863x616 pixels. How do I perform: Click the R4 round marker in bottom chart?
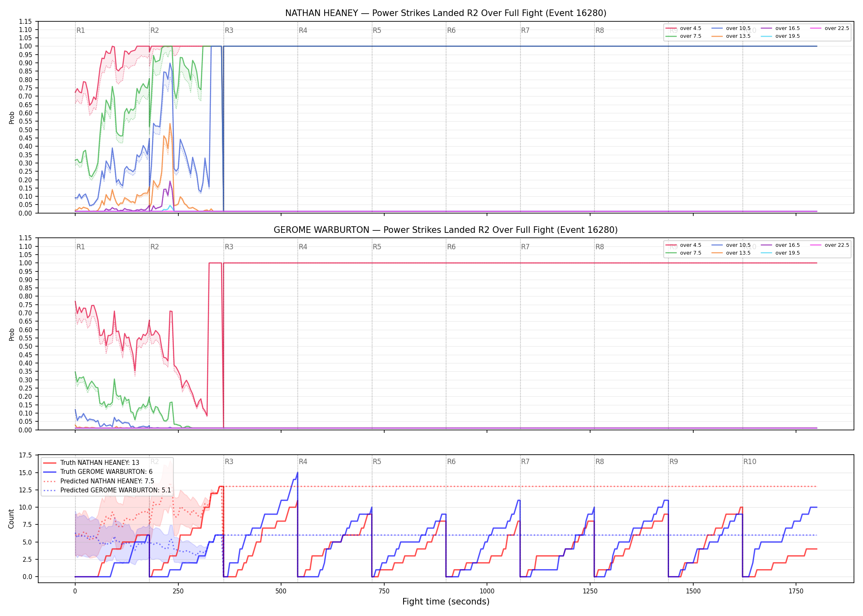pos(303,462)
